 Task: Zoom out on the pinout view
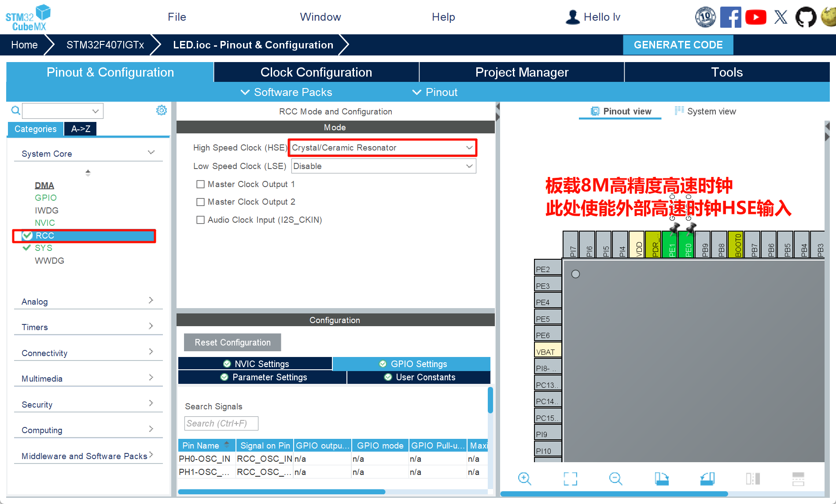tap(615, 478)
